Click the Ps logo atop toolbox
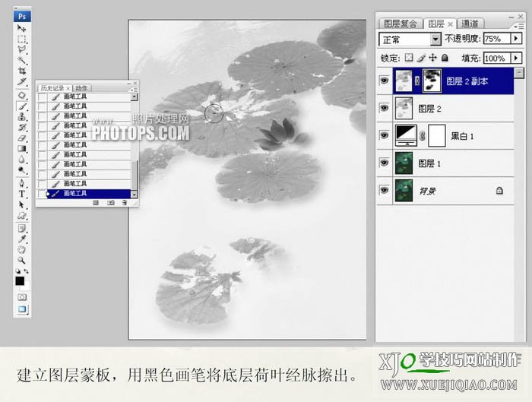Image resolution: width=532 pixels, height=402 pixels. 22,16
